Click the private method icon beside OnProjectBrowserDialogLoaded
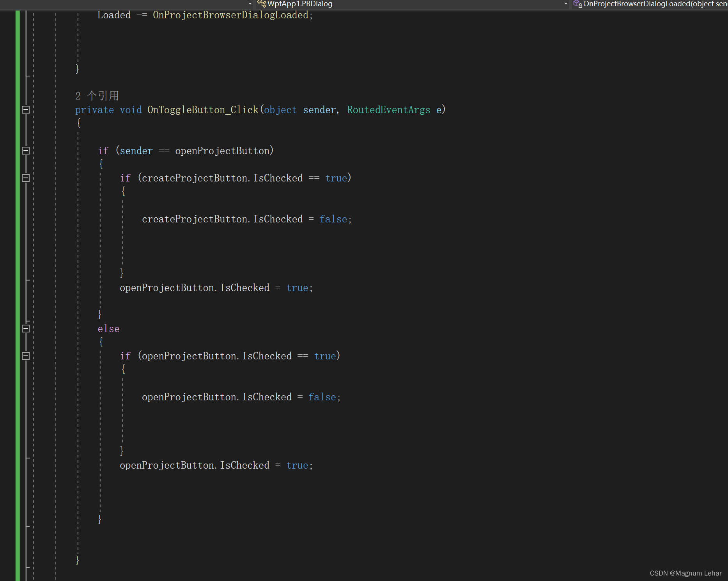The width and height of the screenshot is (728, 581). click(577, 4)
